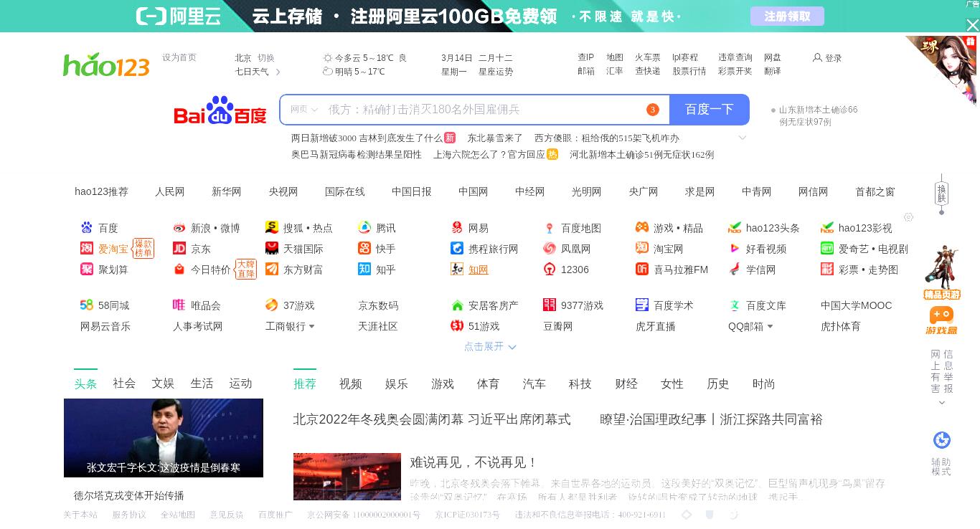The width and height of the screenshot is (980, 529).
Task: Close the top Aliyun banner ad
Action: click(x=972, y=25)
